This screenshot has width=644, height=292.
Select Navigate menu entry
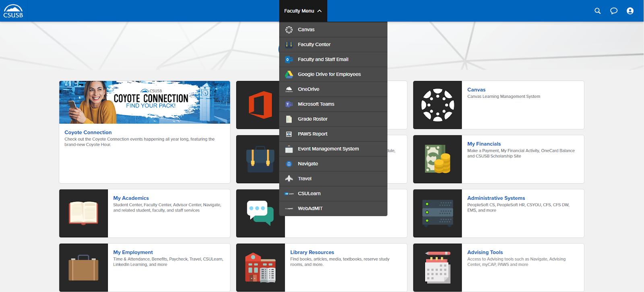(x=333, y=164)
